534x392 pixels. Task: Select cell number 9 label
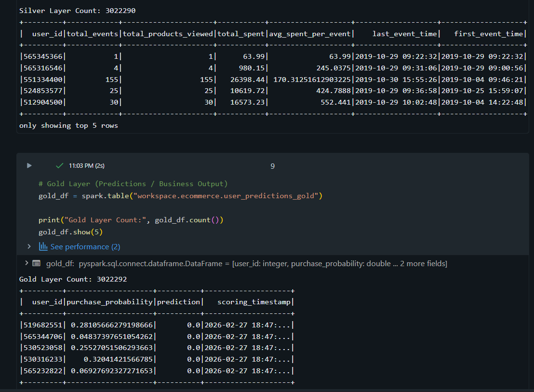pyautogui.click(x=272, y=166)
